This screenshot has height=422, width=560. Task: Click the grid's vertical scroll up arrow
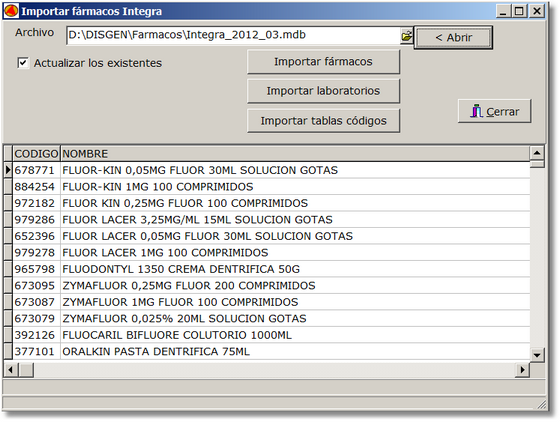pyautogui.click(x=537, y=153)
